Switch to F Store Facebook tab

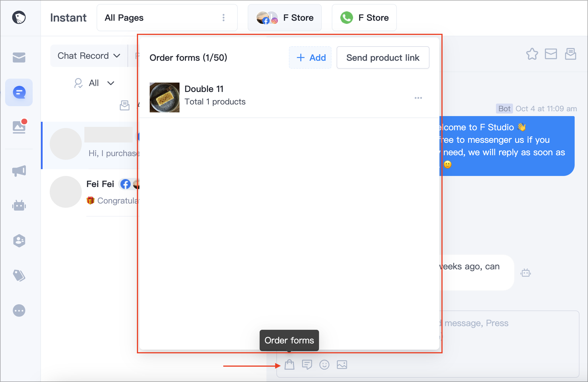(285, 18)
